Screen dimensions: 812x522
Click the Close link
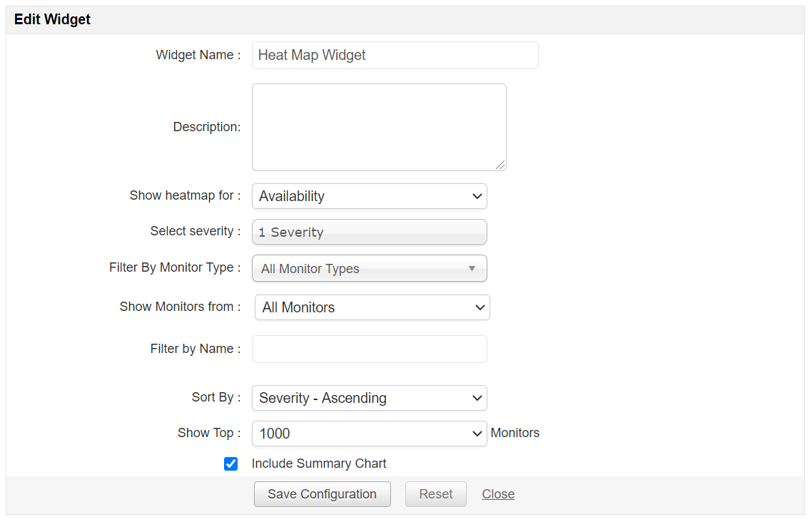coord(498,493)
